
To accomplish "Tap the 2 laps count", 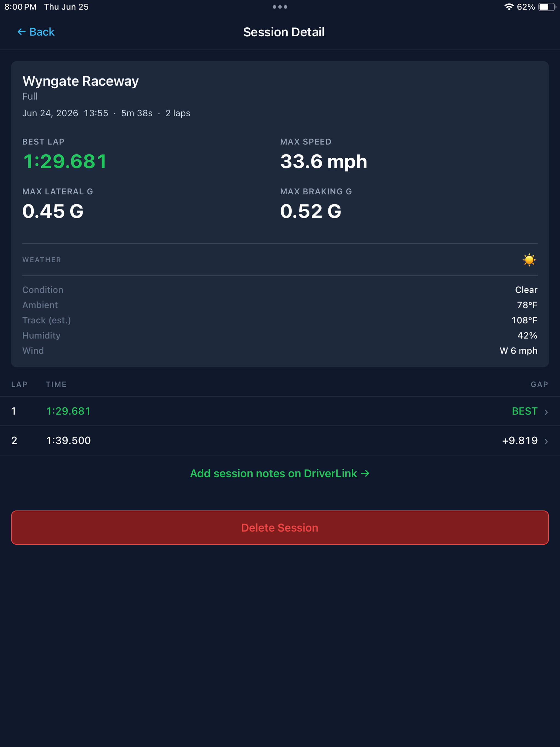I will point(178,113).
